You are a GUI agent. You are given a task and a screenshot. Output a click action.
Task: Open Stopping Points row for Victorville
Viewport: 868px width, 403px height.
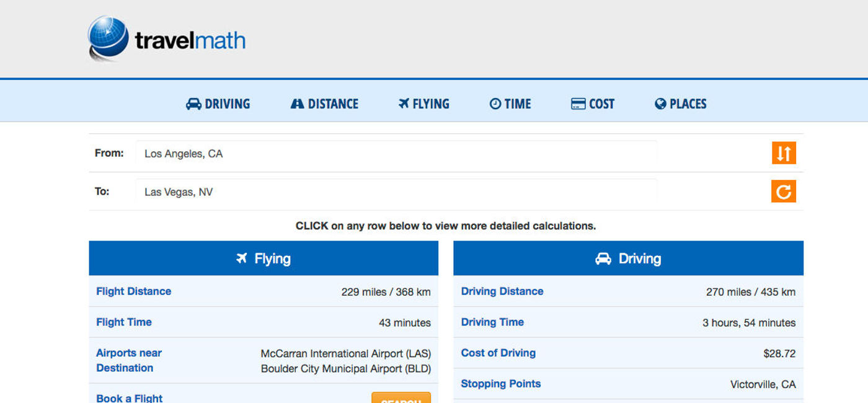629,384
